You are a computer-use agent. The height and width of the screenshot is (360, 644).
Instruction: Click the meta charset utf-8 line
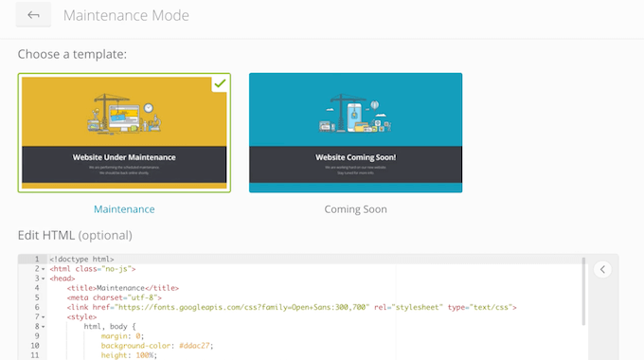115,297
